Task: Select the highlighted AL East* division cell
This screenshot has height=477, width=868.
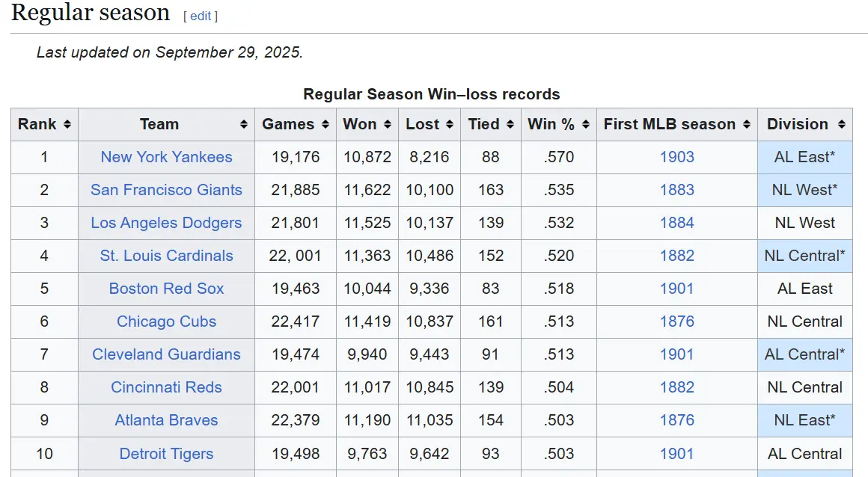Action: 804,157
